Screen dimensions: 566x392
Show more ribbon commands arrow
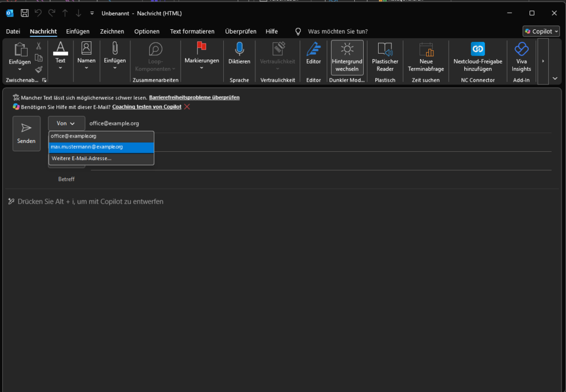[543, 61]
